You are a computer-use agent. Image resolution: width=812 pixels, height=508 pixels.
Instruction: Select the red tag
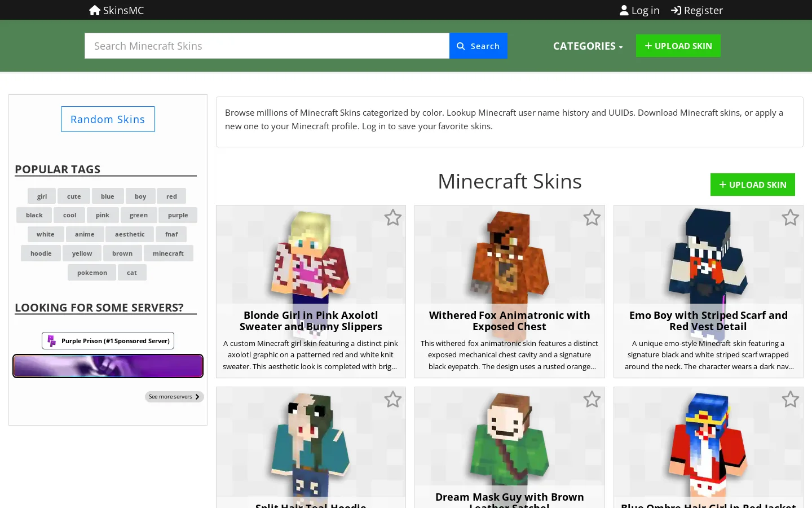point(171,196)
